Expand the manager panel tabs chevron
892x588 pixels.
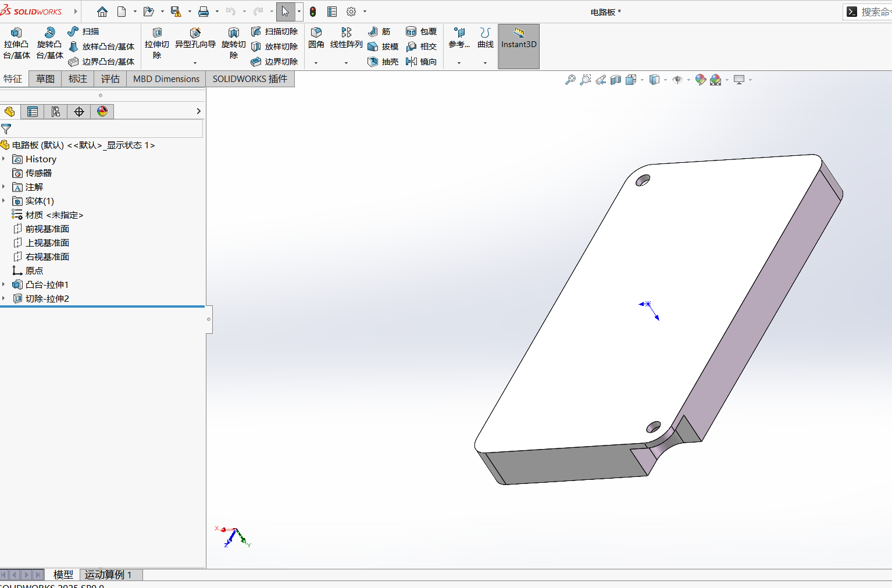coord(199,111)
